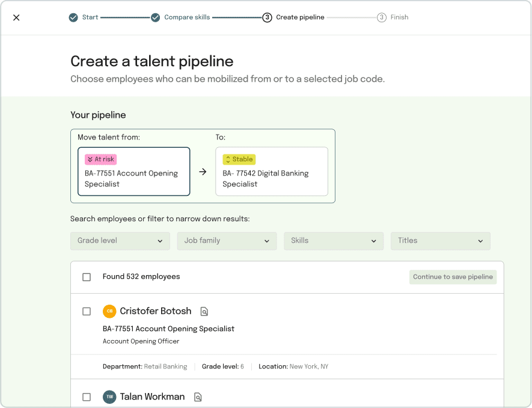Viewport: 532px width, 408px height.
Task: Select BA-77551 Account Opening Specialist card
Action: point(133,172)
